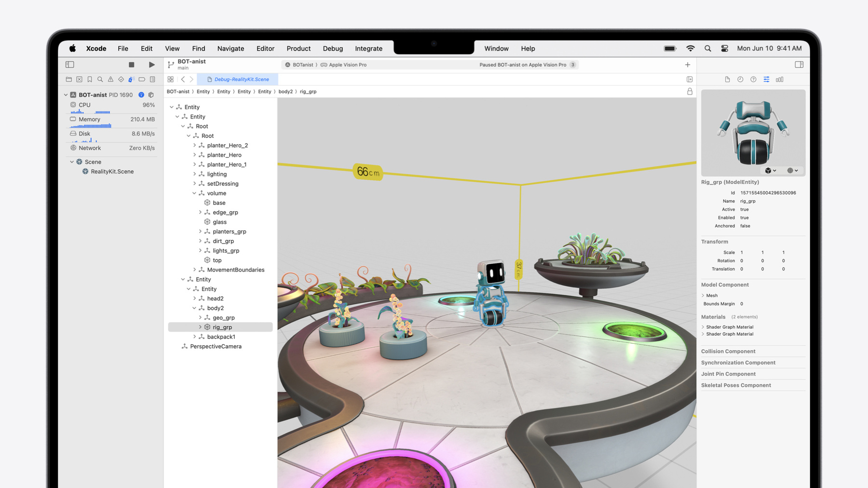Collapse the Scene group
The image size is (868, 488).
(x=72, y=162)
